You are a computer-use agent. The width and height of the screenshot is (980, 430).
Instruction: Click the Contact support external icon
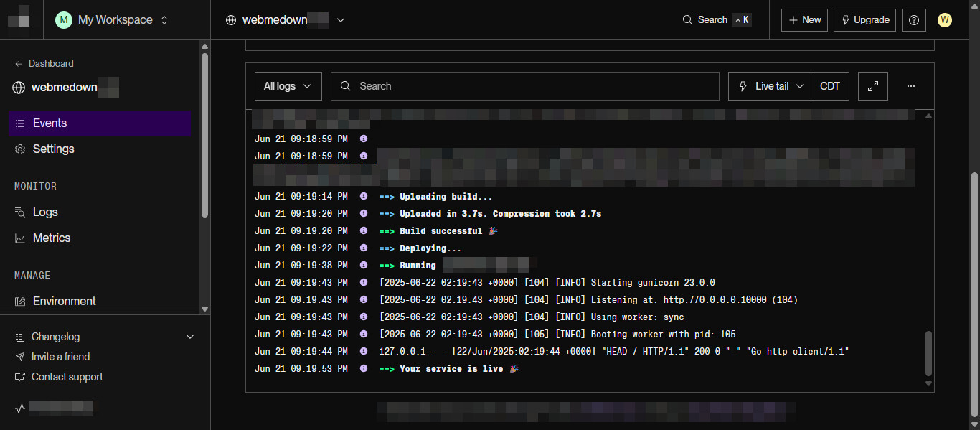(x=19, y=377)
